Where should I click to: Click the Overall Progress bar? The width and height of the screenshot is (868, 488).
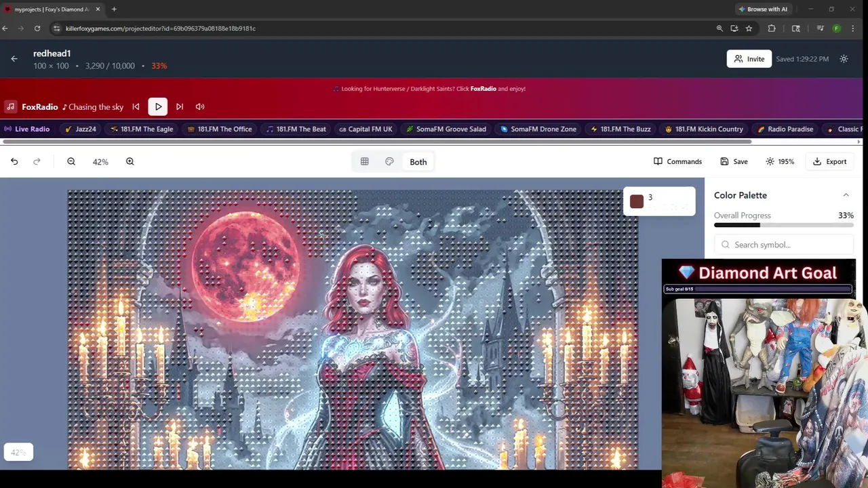click(783, 225)
